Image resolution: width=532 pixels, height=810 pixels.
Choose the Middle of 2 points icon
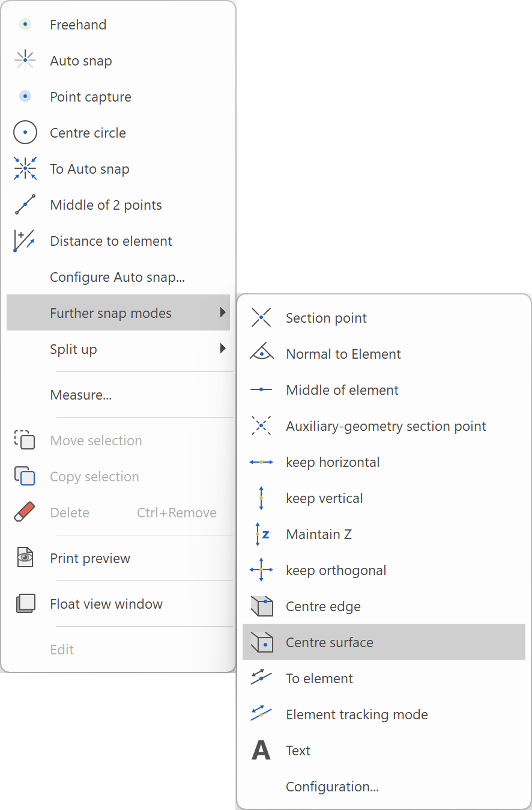tap(25, 205)
